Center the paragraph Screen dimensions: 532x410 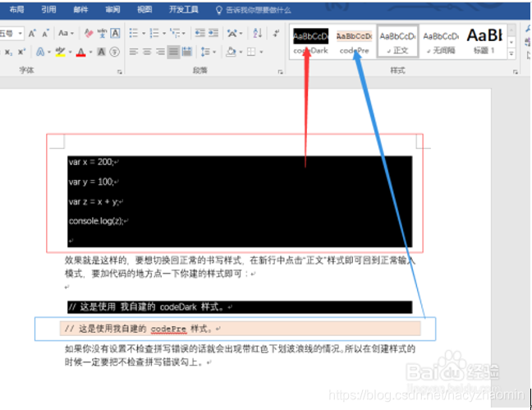147,52
